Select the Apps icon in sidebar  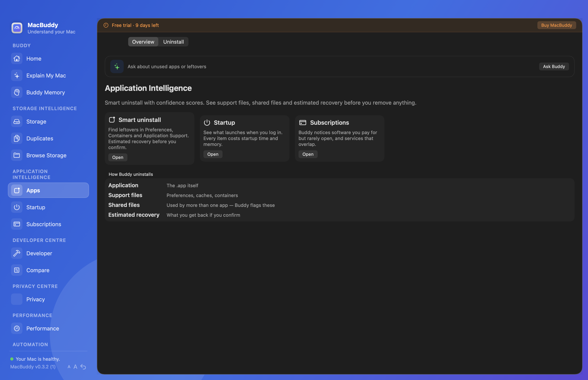tap(17, 190)
